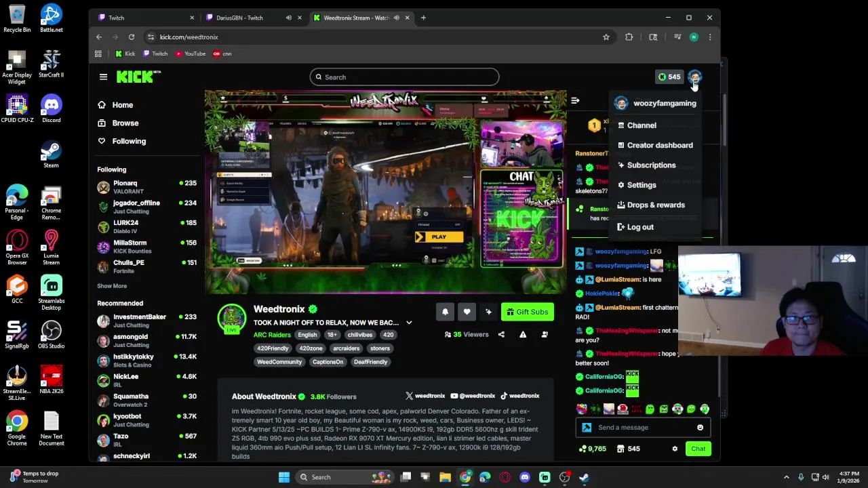
Task: Click the 9,765 channel points balance
Action: tap(592, 449)
